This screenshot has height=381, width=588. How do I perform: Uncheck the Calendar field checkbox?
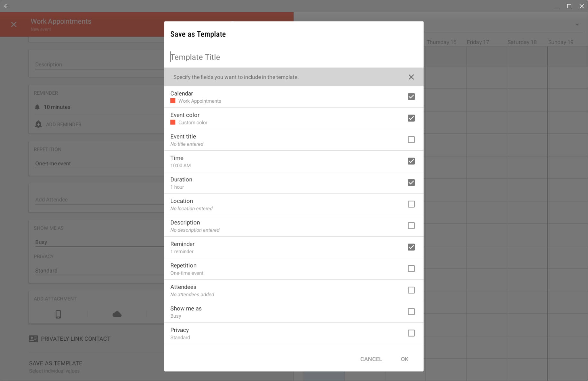pyautogui.click(x=411, y=97)
